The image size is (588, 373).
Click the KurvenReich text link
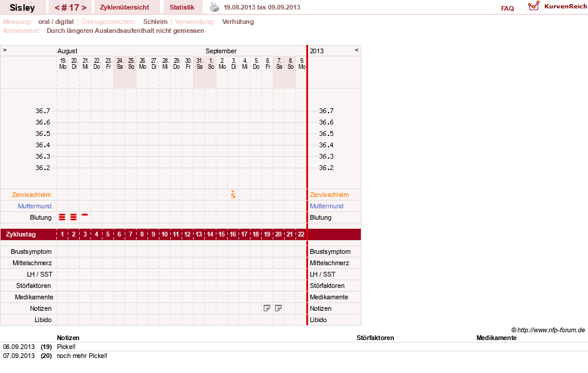tap(565, 7)
